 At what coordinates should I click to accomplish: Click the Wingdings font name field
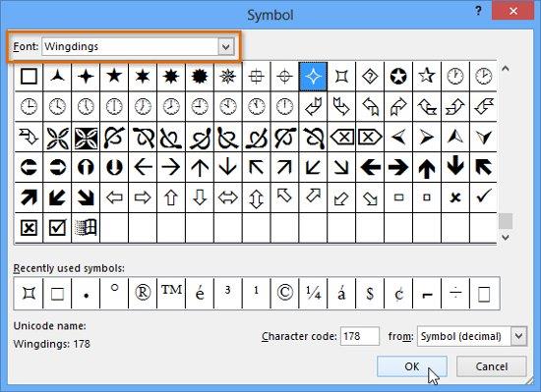(x=130, y=46)
